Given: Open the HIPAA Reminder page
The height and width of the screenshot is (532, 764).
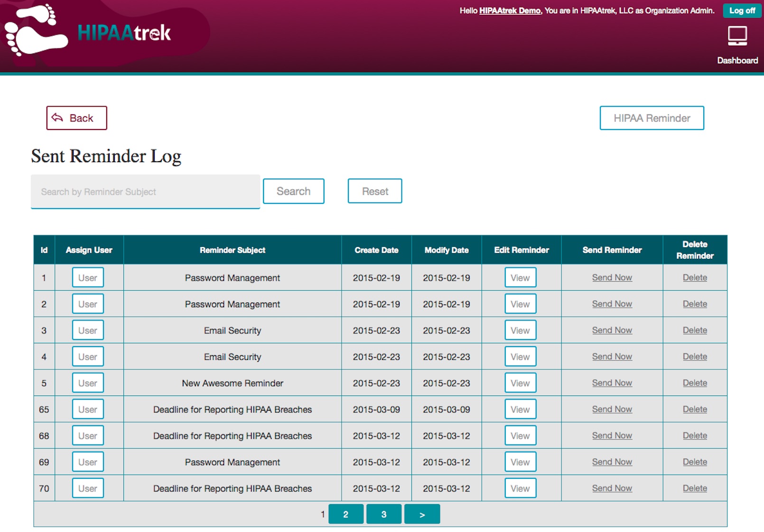Looking at the screenshot, I should pos(652,118).
